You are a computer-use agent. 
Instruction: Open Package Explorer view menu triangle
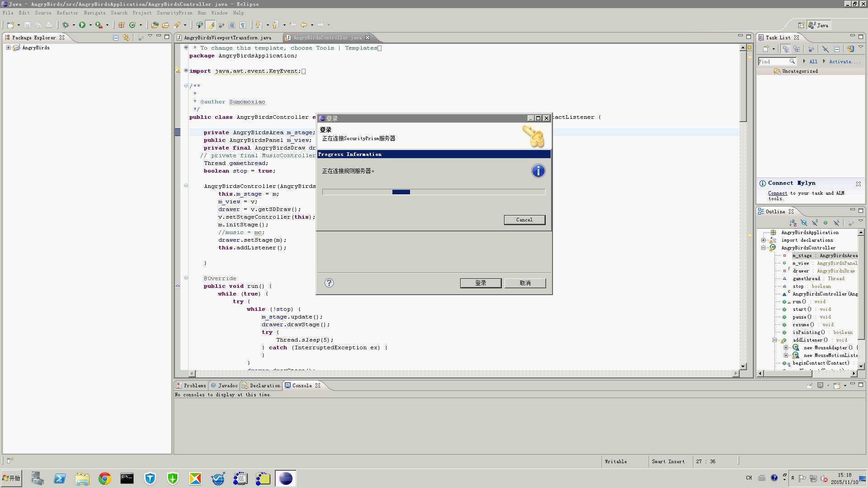pos(150,36)
